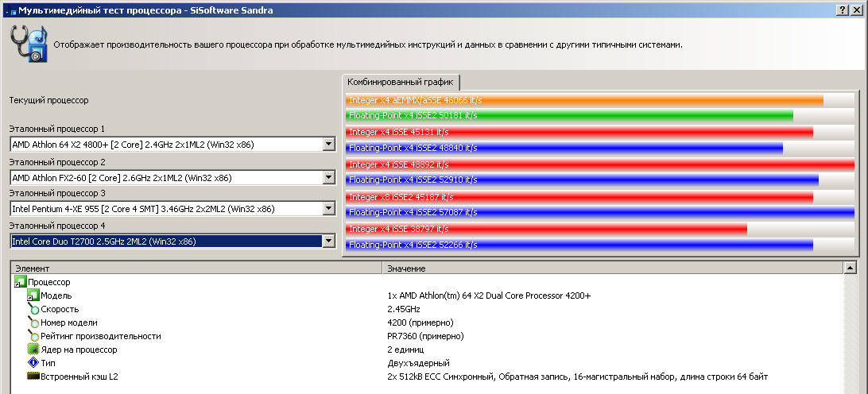This screenshot has height=394, width=868.
Task: Click the 2x 512kB ECC cache value
Action: pyautogui.click(x=577, y=377)
